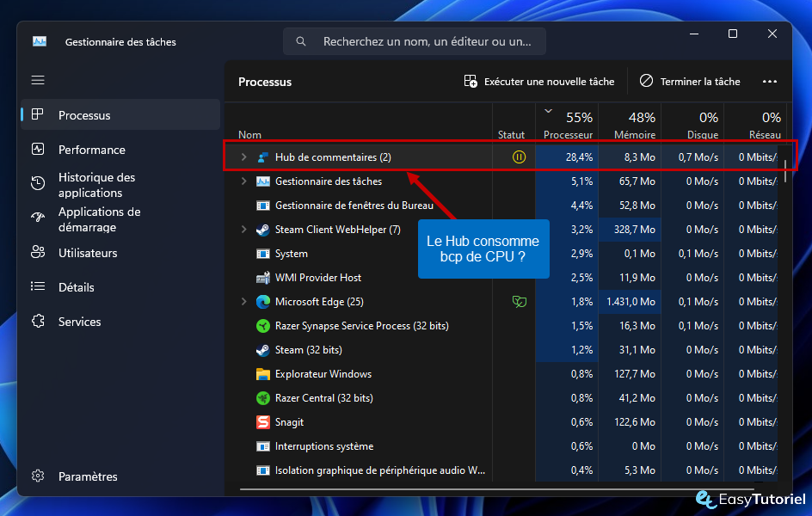Click the Gestionnaire des tâches process icon
Image resolution: width=812 pixels, height=516 pixels.
pyautogui.click(x=263, y=181)
